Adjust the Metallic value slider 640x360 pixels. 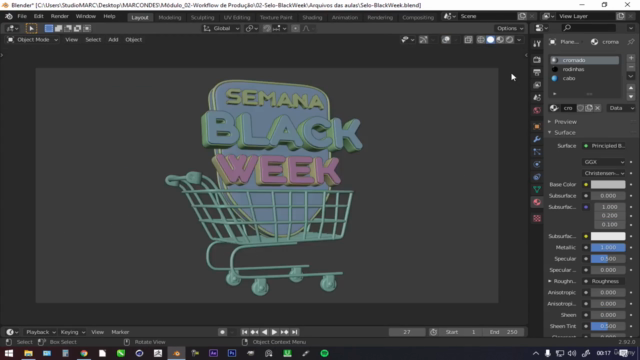tap(608, 247)
